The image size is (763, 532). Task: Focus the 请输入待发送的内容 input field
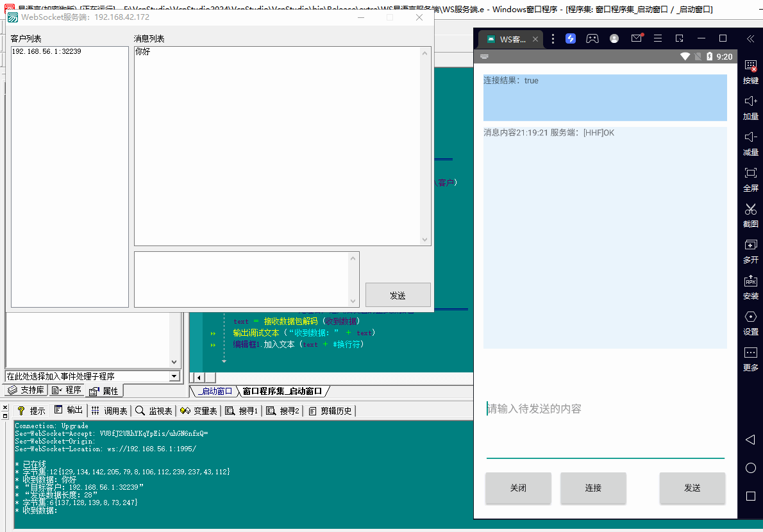(605, 409)
